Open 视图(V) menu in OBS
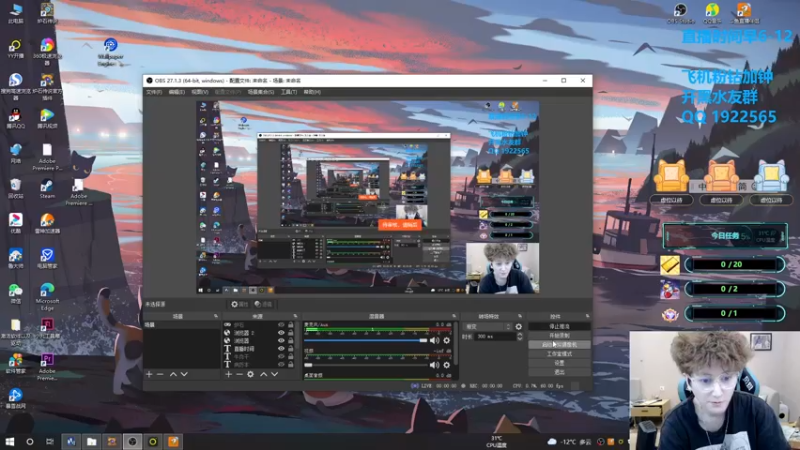800x450 pixels. tap(199, 92)
